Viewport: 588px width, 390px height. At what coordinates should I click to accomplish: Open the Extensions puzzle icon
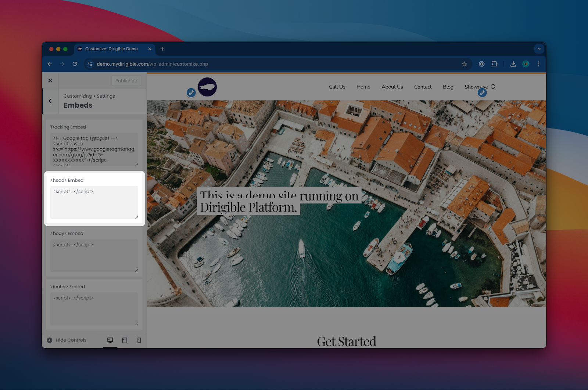click(494, 64)
